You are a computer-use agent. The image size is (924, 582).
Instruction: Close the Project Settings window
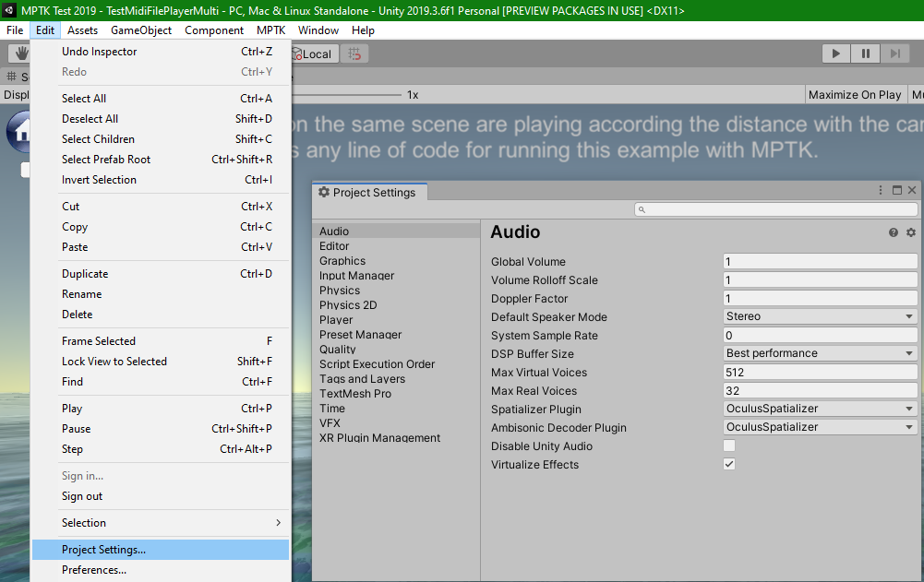(912, 190)
